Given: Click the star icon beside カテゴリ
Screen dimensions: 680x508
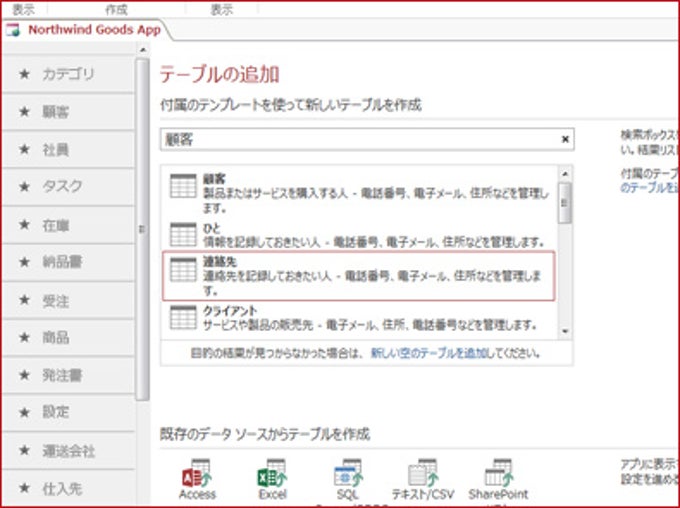Looking at the screenshot, I should click(x=25, y=74).
